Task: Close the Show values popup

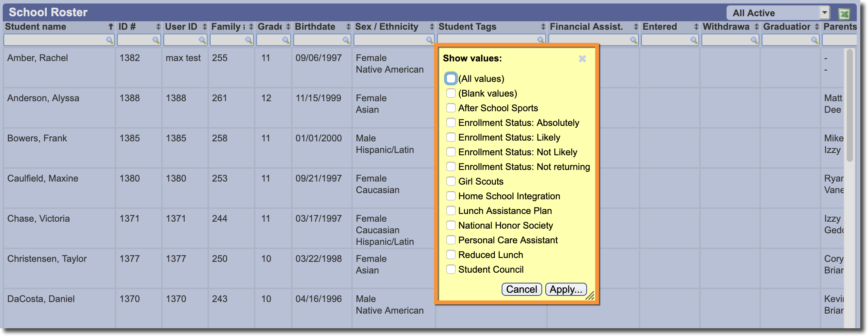Action: tap(582, 59)
